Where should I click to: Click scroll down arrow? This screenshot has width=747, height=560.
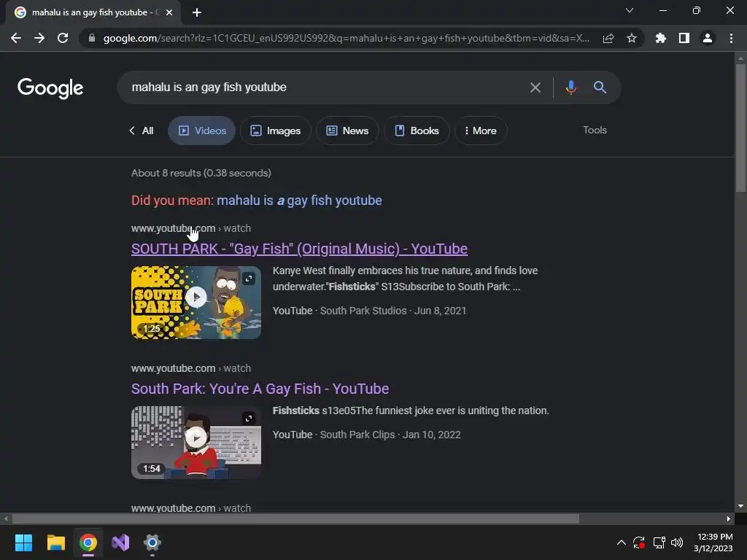click(740, 506)
